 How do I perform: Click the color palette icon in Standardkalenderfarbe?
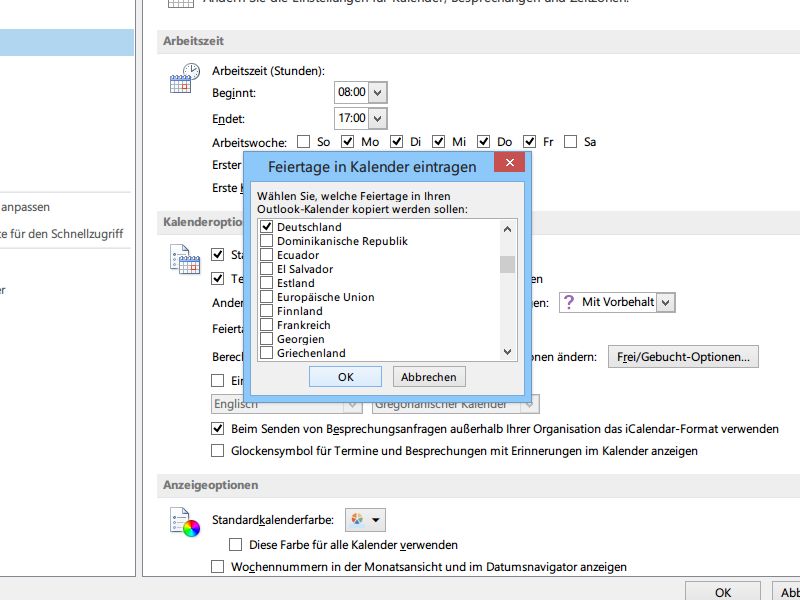point(357,520)
